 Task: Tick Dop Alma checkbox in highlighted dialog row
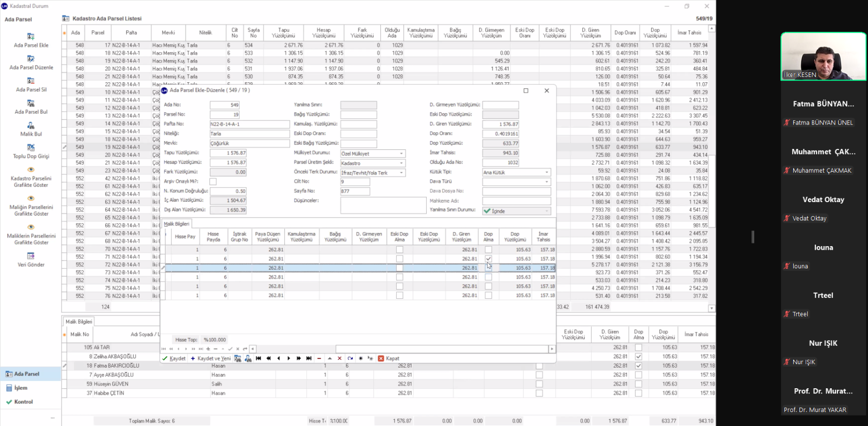(488, 268)
